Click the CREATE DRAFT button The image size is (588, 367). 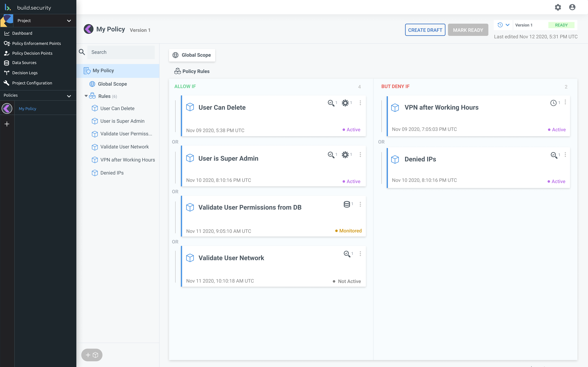(425, 30)
